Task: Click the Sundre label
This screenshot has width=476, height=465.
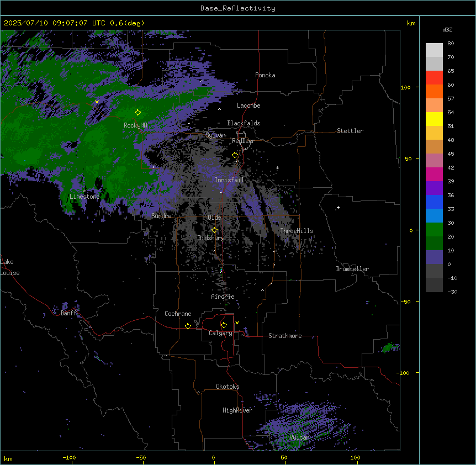Action: click(x=161, y=216)
